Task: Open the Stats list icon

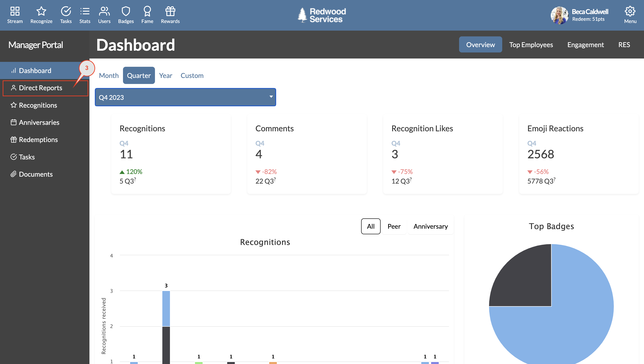Action: tap(85, 11)
